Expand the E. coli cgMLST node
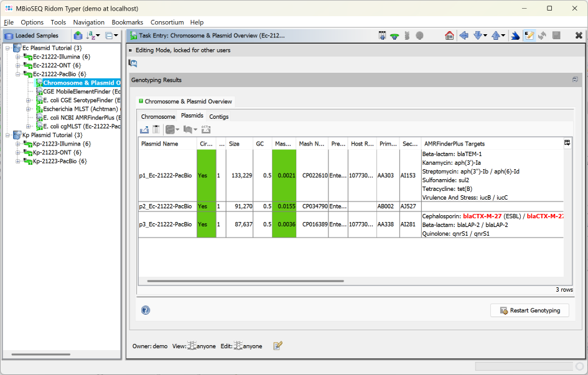Image resolution: width=588 pixels, height=375 pixels. [28, 126]
